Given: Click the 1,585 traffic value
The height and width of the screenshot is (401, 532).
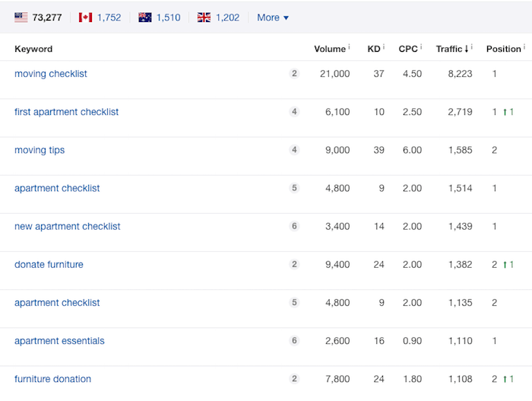Looking at the screenshot, I should (461, 150).
